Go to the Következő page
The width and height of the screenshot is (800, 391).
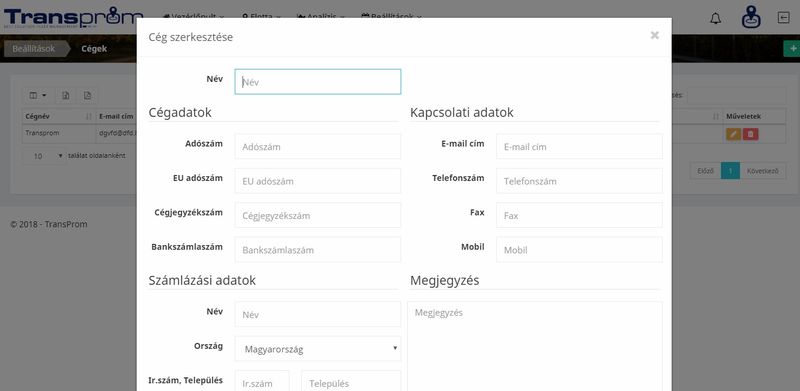[x=763, y=171]
